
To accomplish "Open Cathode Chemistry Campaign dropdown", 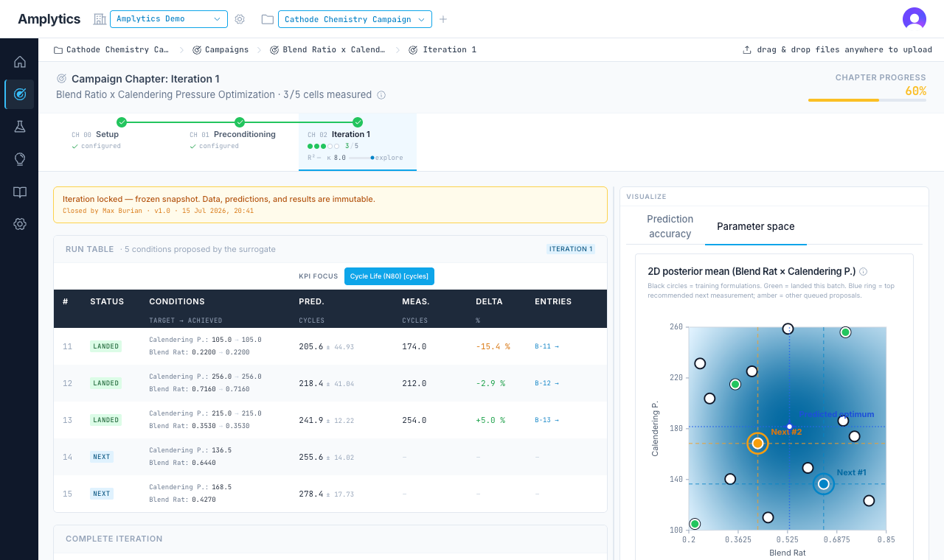I will point(355,19).
